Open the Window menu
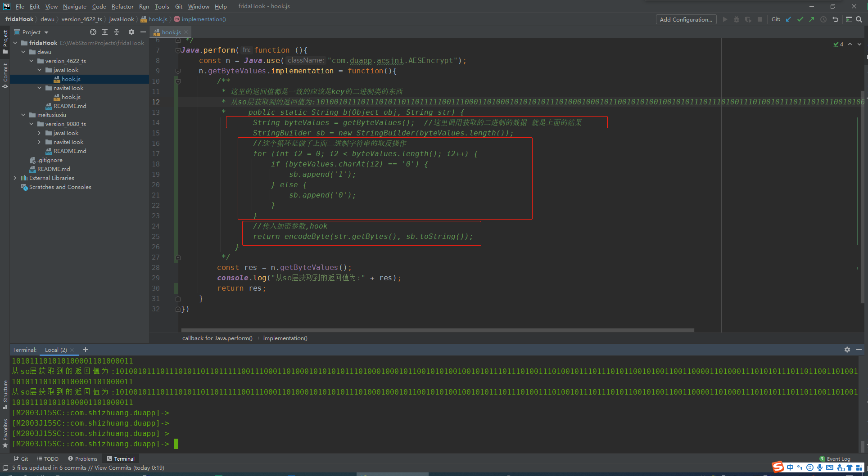This screenshot has width=868, height=476. (199, 6)
